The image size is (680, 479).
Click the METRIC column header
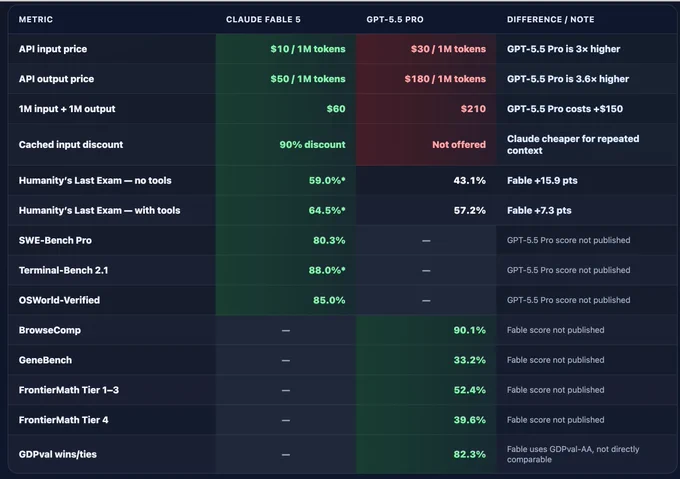coord(36,20)
